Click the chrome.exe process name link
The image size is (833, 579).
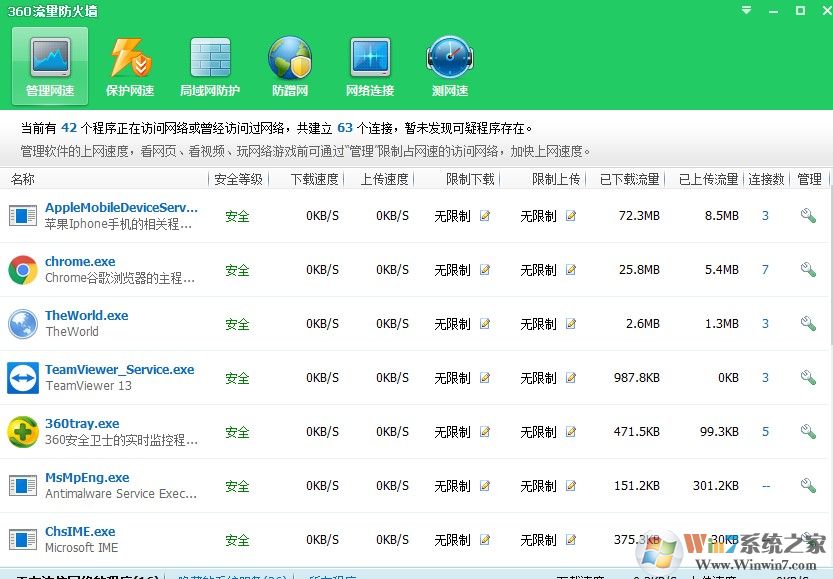coord(80,262)
